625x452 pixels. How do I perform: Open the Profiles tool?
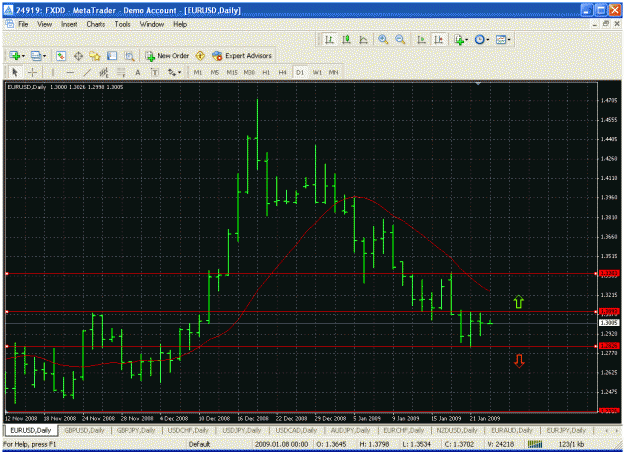tap(36, 56)
